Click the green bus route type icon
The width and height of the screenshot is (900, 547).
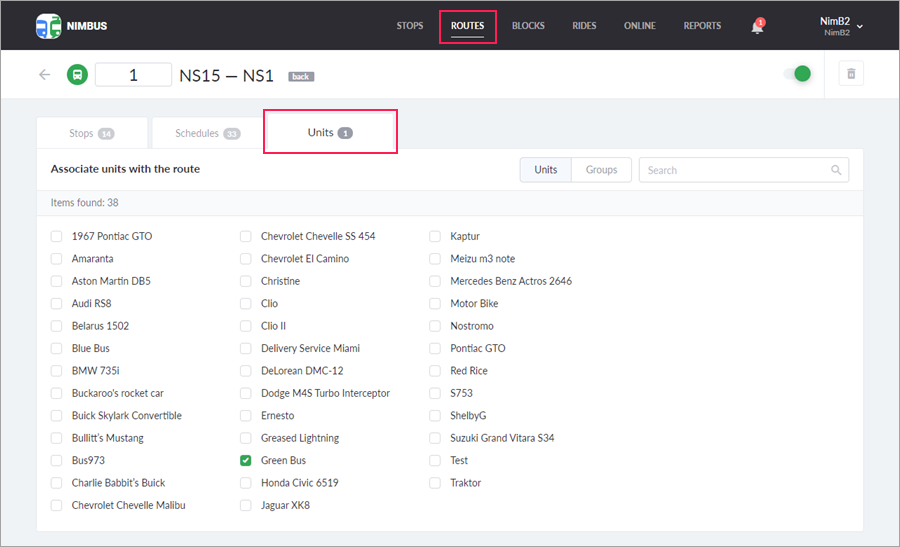[x=77, y=75]
